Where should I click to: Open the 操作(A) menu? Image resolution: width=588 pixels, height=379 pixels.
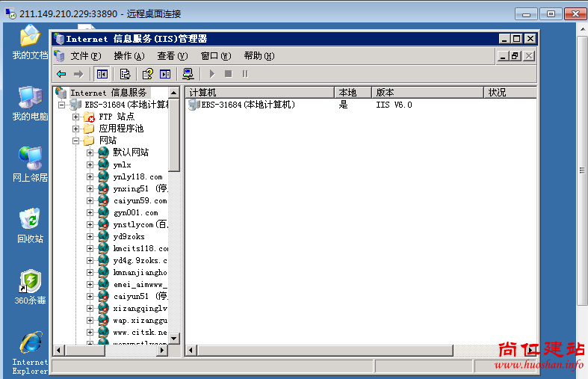tap(129, 56)
